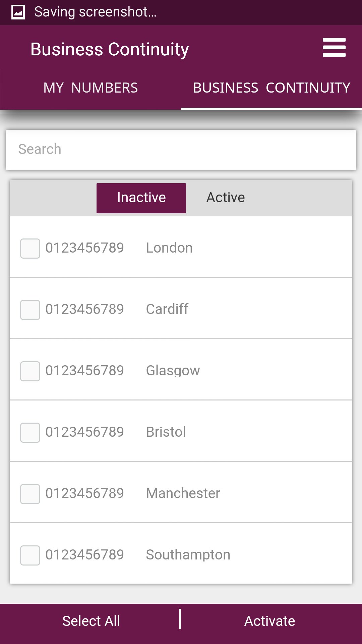This screenshot has height=644, width=362.
Task: Tick the Glasgow number checkbox
Action: coord(30,371)
